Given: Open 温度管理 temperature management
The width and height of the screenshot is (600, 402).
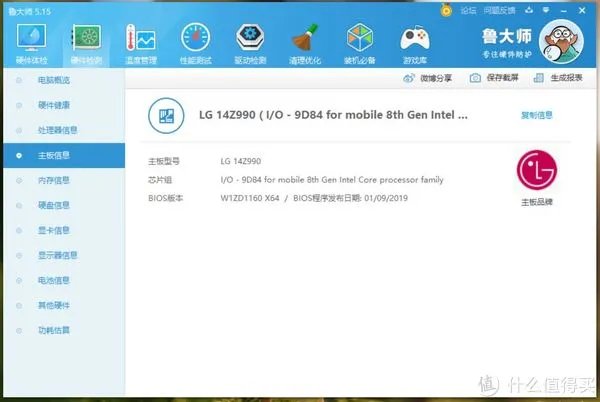Looking at the screenshot, I should point(141,37).
